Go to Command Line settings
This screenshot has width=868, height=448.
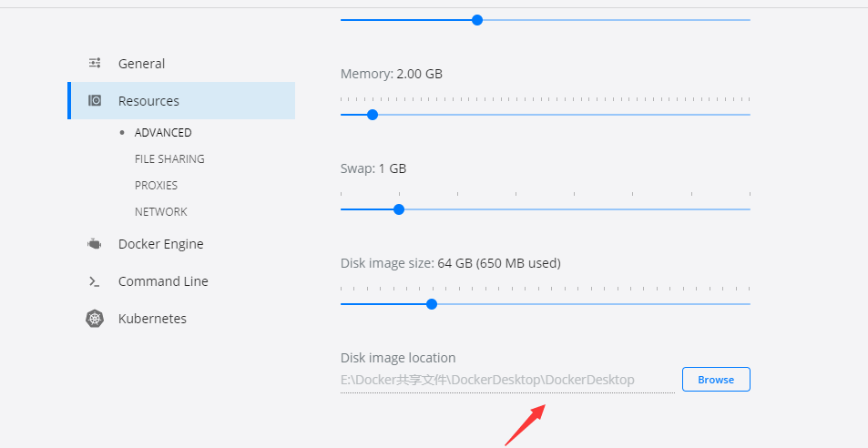pos(163,281)
